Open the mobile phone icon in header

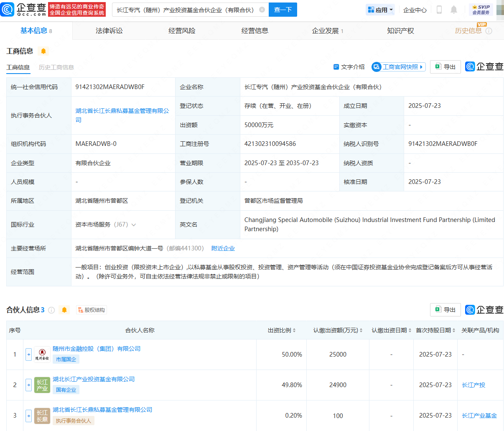(439, 10)
